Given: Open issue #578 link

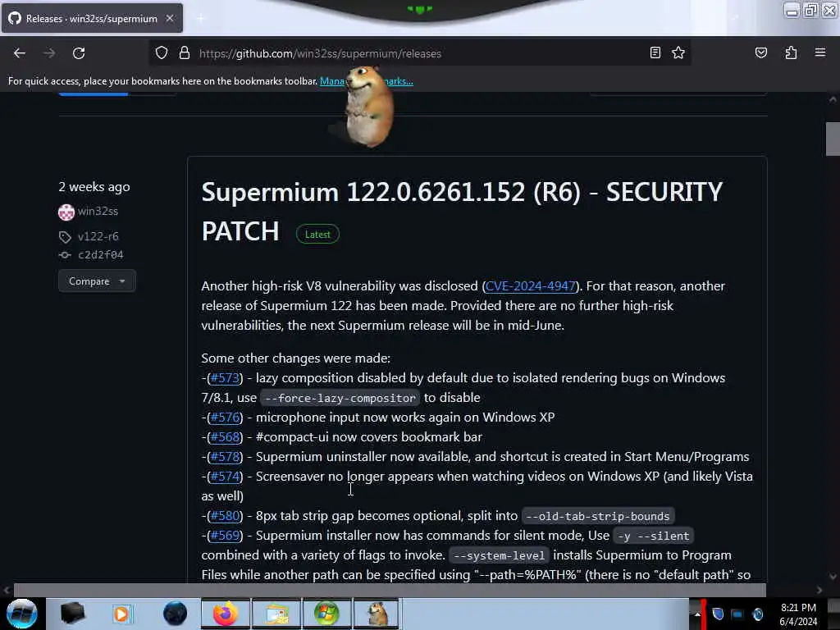Looking at the screenshot, I should (x=225, y=457).
